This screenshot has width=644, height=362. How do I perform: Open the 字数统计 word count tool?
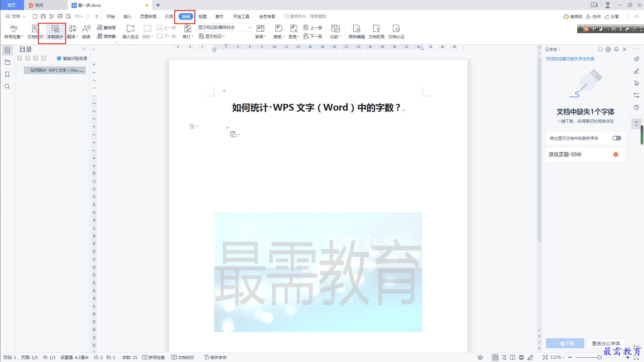(55, 32)
